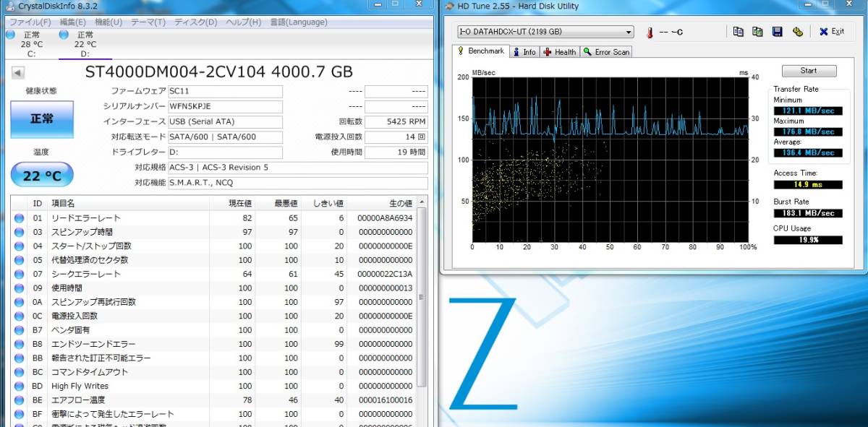The width and height of the screenshot is (868, 427).
Task: Click the rotation rate field 5425 RPM
Action: [x=396, y=122]
